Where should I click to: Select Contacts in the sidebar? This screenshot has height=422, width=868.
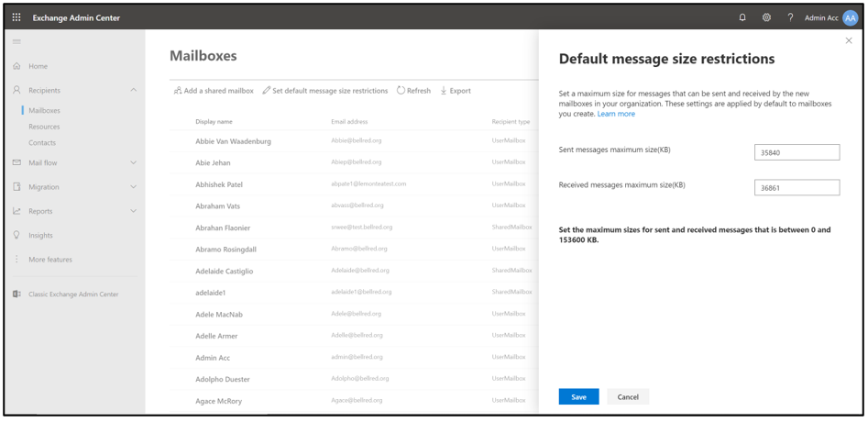pyautogui.click(x=42, y=142)
